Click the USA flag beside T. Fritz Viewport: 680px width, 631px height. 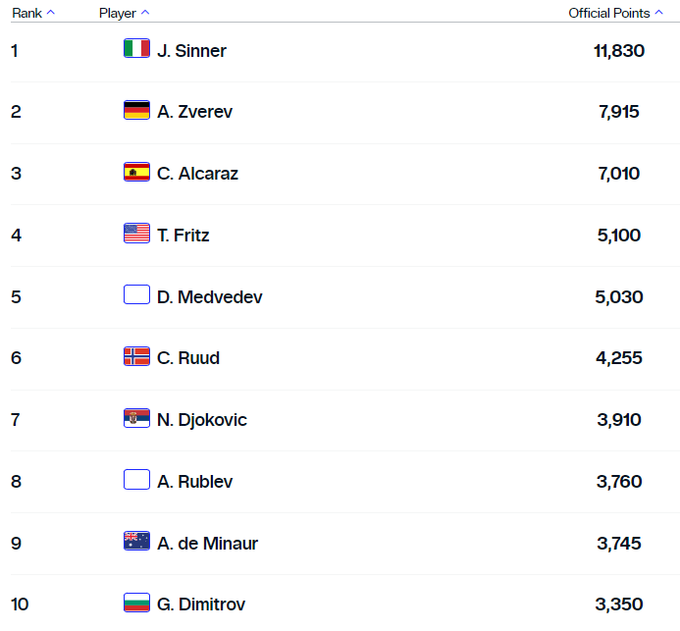point(137,235)
